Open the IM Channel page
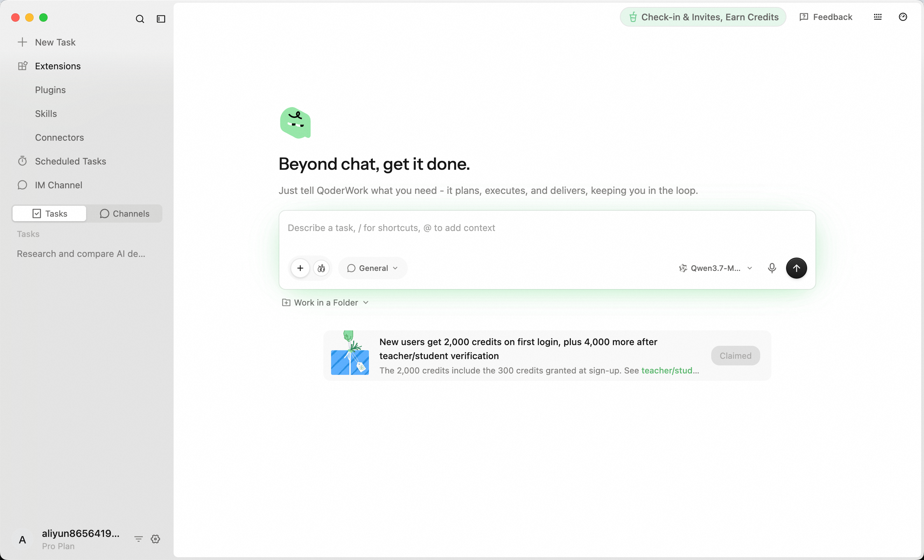 [58, 185]
